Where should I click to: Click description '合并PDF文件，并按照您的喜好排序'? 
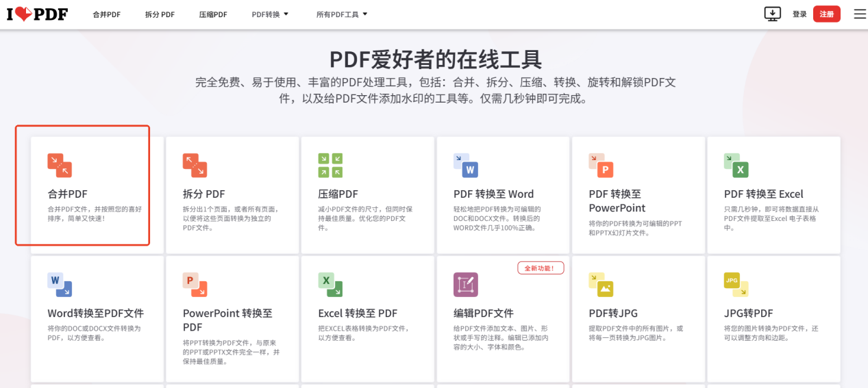point(95,214)
